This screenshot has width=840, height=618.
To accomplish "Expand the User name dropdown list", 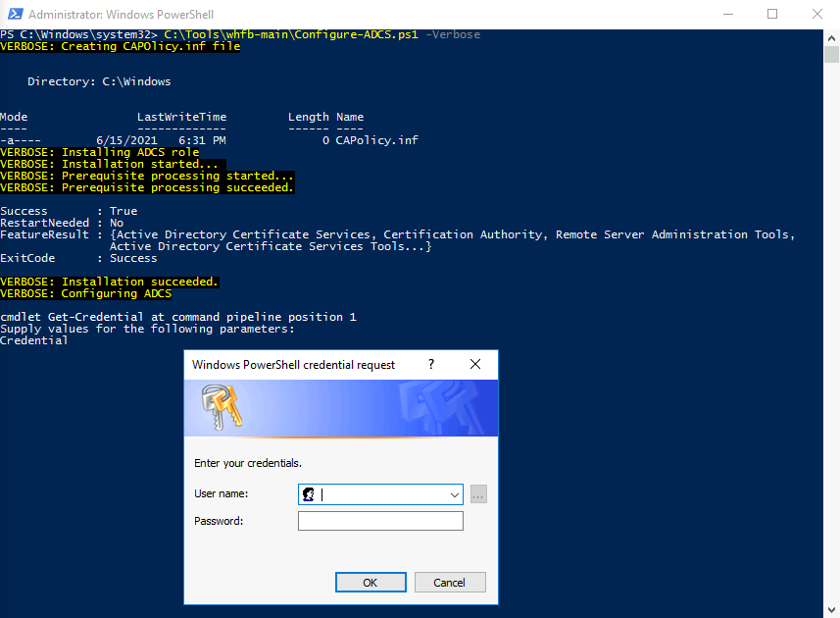I will [x=456, y=494].
